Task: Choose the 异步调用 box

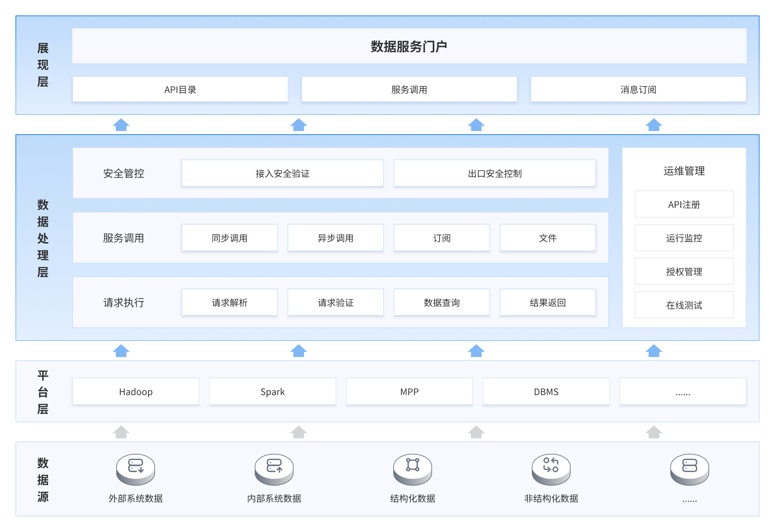Action: click(336, 238)
